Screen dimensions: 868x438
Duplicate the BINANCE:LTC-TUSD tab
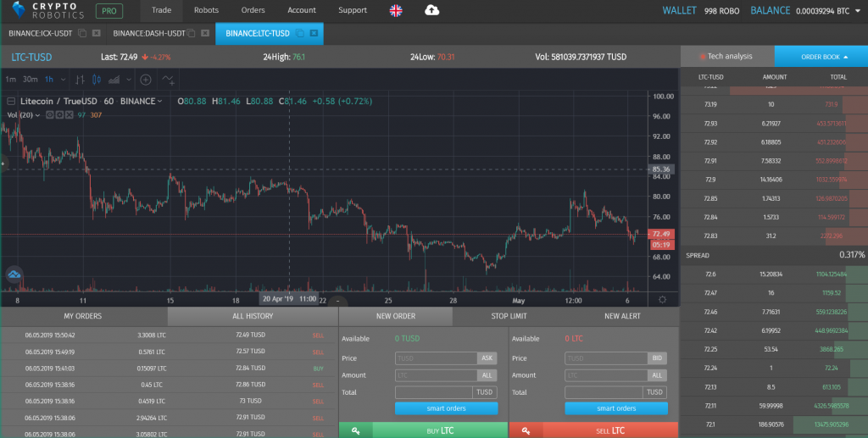(300, 33)
